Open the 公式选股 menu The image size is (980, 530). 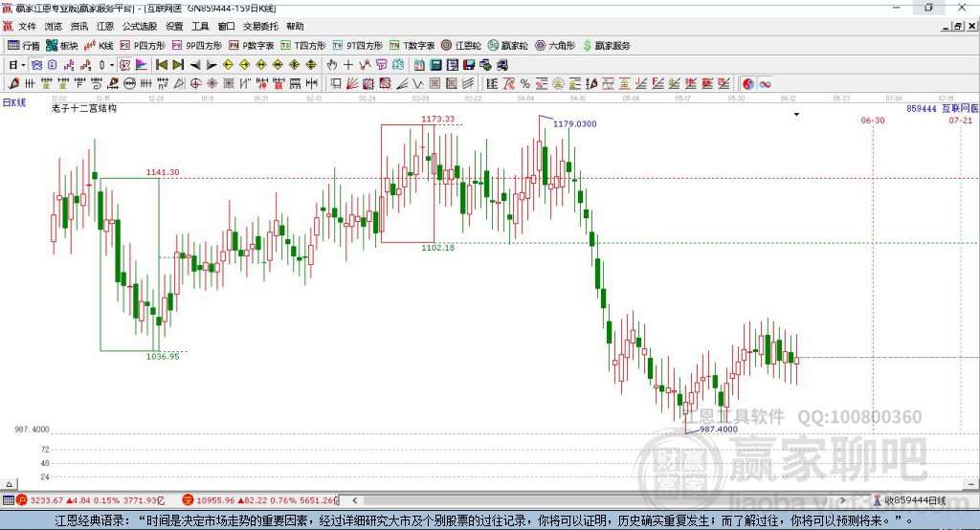[139, 27]
